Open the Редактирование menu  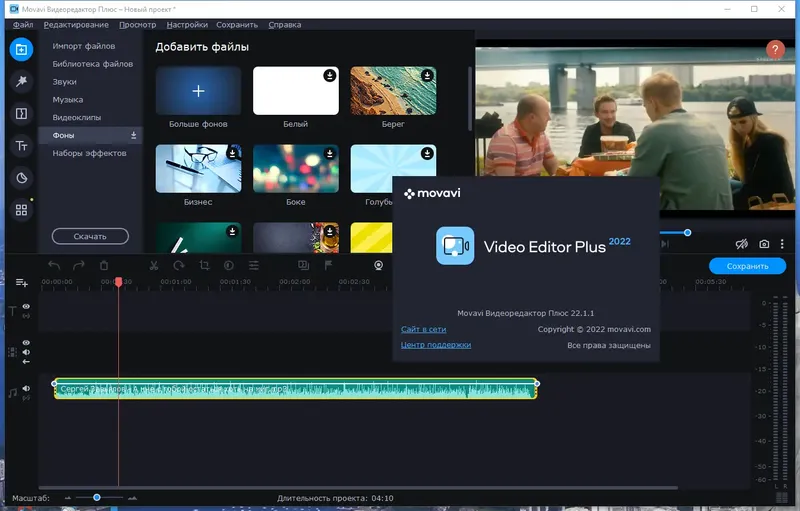(x=76, y=24)
